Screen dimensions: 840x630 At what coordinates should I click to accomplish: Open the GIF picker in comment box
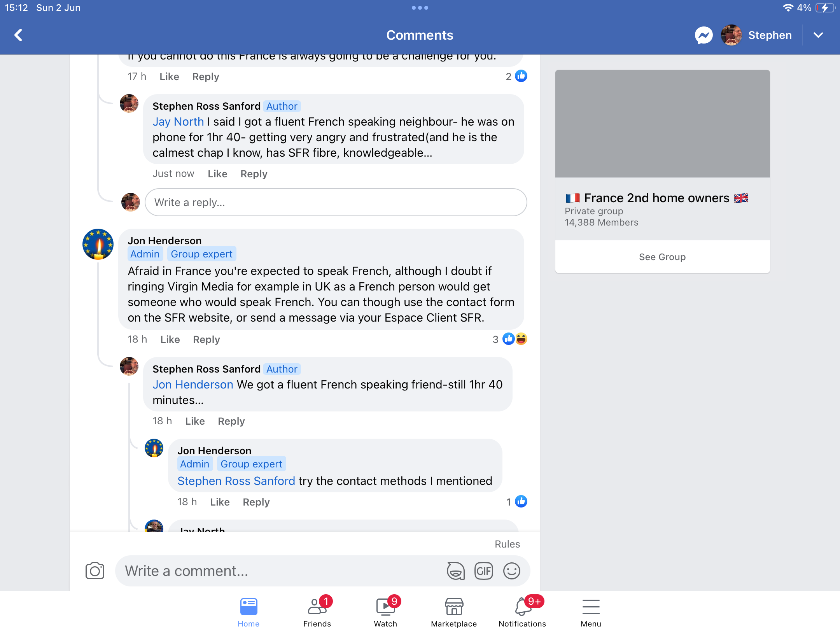[484, 571]
